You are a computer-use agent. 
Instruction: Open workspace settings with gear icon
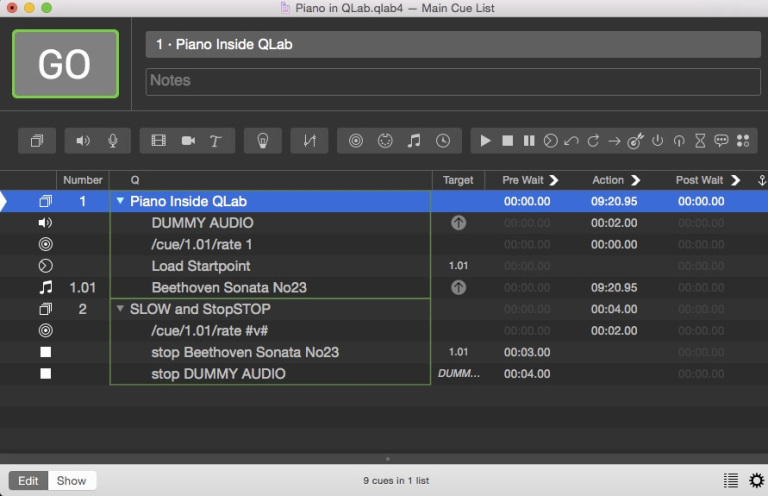pos(756,481)
